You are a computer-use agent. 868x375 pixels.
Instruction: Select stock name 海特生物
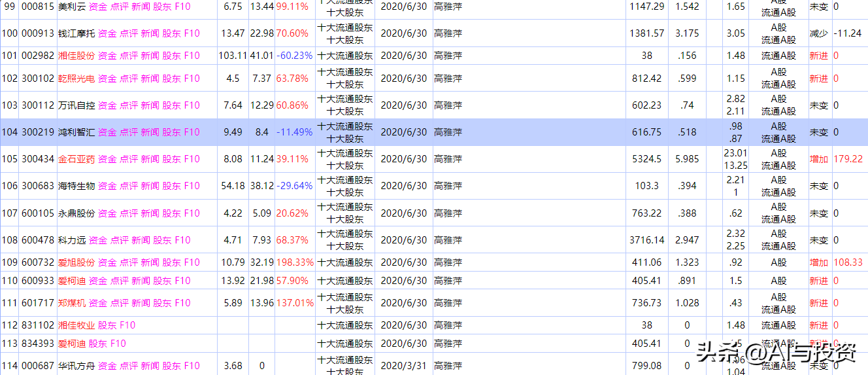76,186
